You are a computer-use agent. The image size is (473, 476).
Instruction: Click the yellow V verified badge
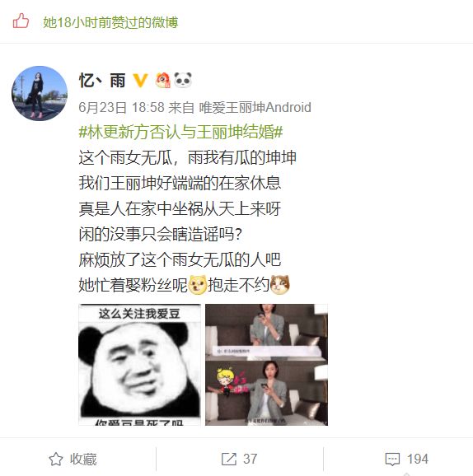(140, 81)
